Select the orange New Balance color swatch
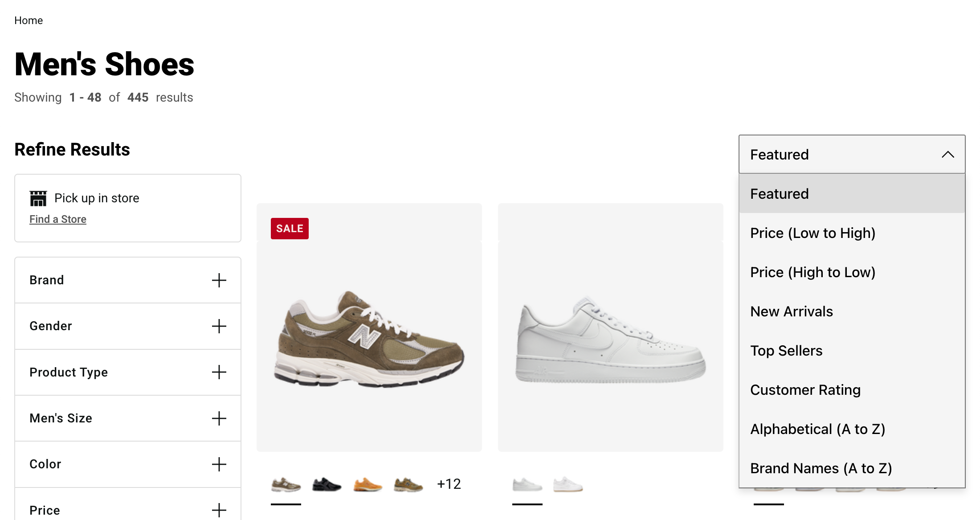The width and height of the screenshot is (980, 520). (367, 484)
